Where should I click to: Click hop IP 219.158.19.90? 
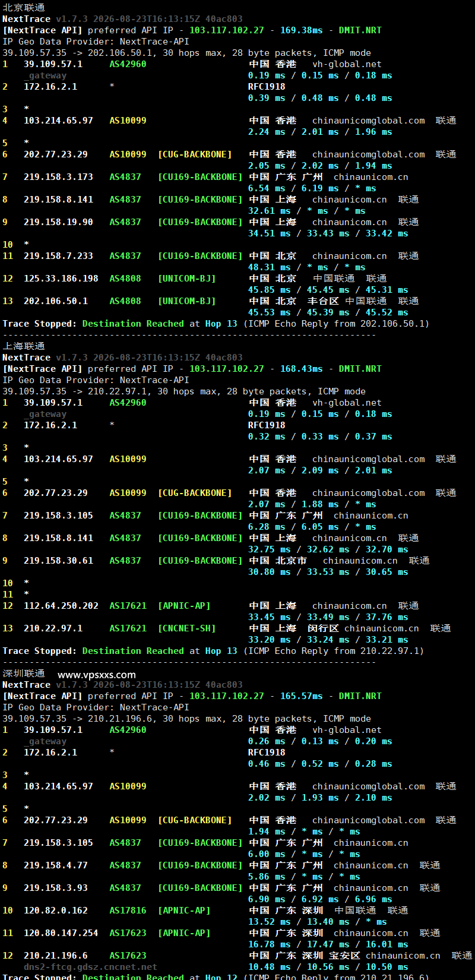(x=58, y=222)
